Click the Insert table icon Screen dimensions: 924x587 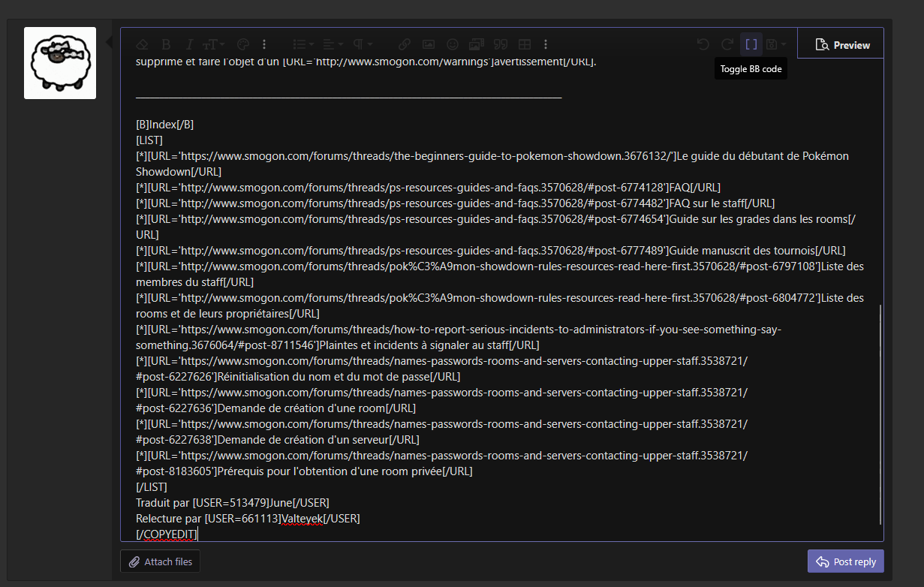pos(525,44)
